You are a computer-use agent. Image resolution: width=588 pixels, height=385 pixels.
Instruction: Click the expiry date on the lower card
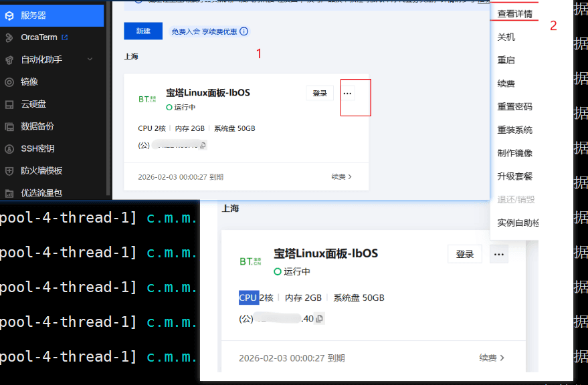[x=292, y=358]
